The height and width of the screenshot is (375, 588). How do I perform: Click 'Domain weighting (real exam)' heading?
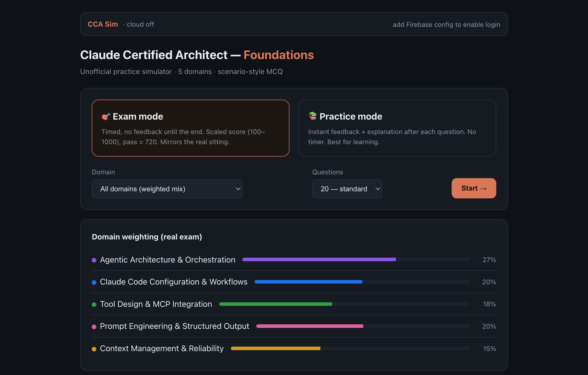tap(147, 237)
